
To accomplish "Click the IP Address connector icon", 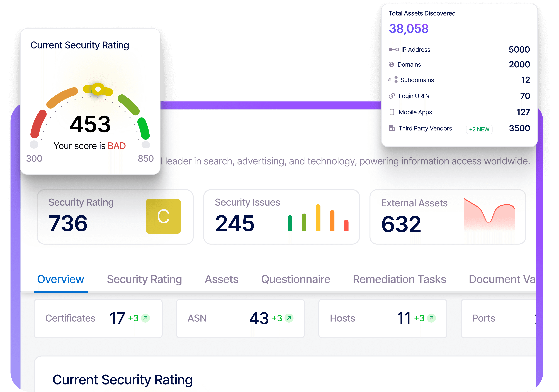I will (x=393, y=50).
